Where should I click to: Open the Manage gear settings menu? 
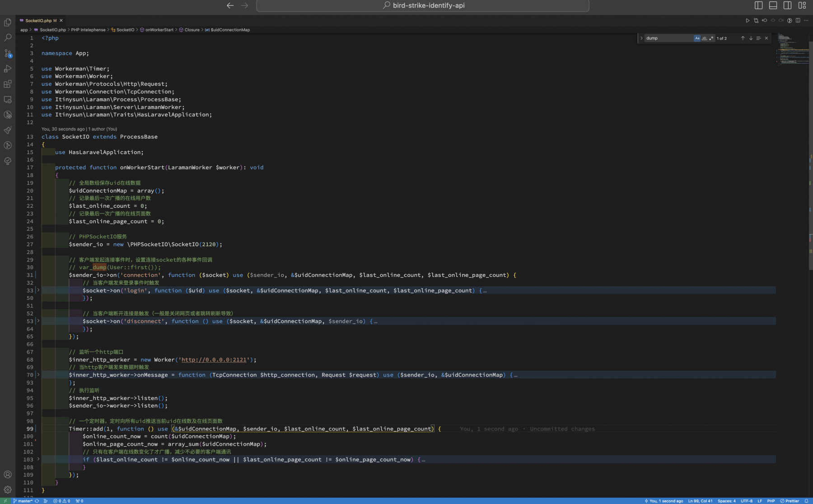pyautogui.click(x=8, y=490)
